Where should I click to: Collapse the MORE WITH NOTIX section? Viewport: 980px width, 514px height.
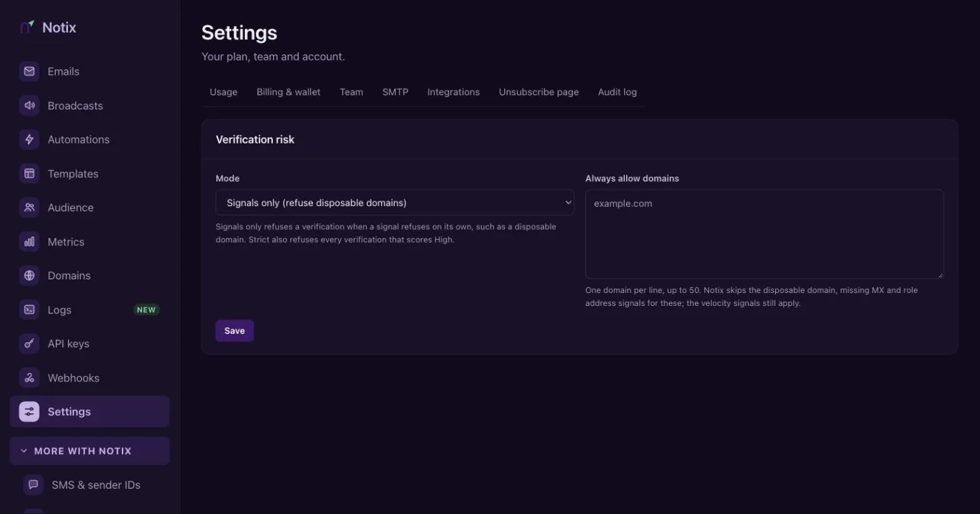click(89, 451)
